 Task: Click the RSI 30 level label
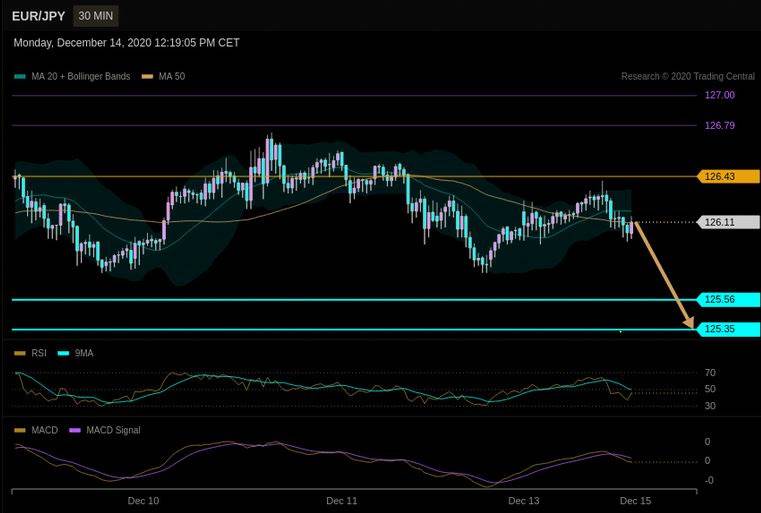pyautogui.click(x=710, y=405)
